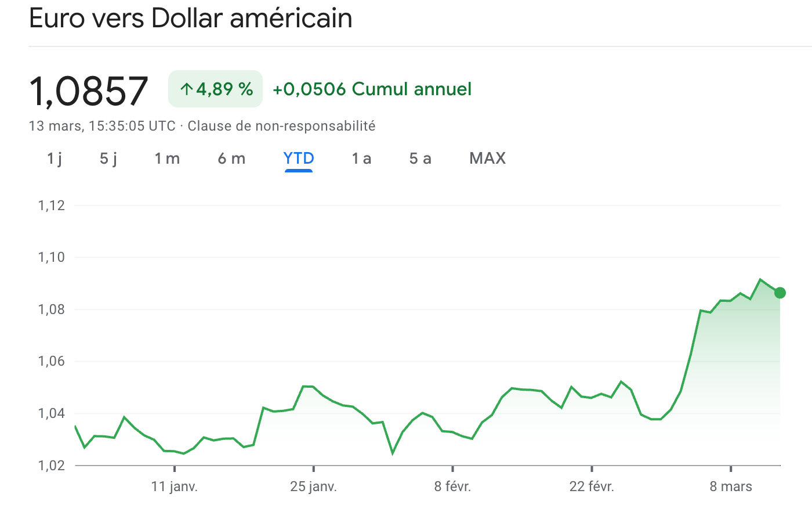Click the green up arrow icon

(x=186, y=89)
